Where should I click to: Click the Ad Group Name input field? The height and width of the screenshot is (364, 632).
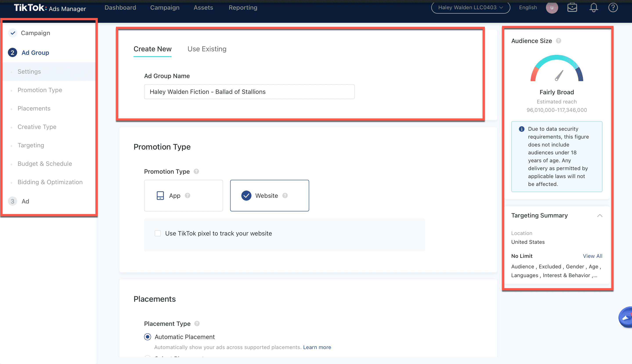(x=249, y=92)
